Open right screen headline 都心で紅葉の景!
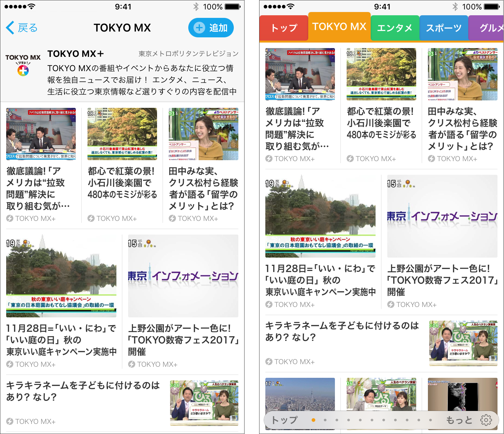 point(381,123)
